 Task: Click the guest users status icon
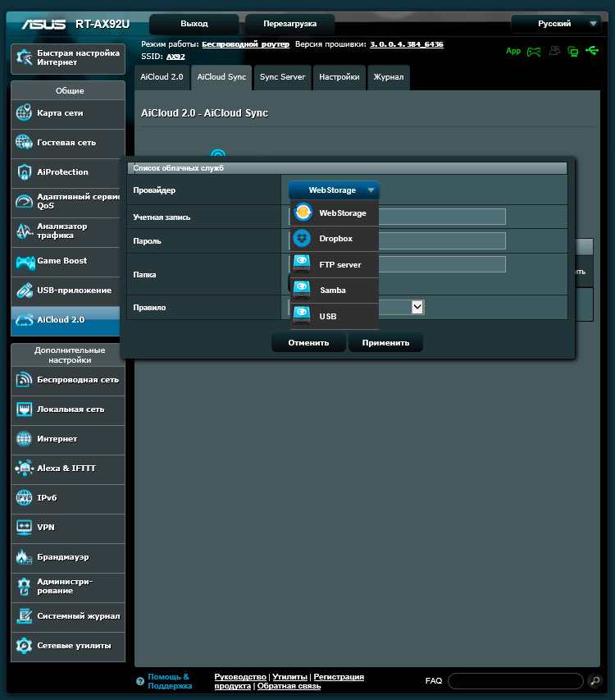tap(554, 51)
